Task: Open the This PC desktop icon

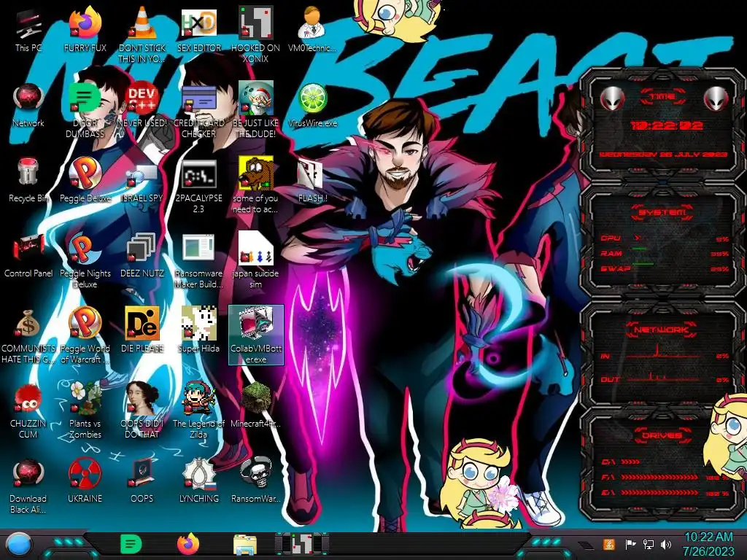Action: coord(28,31)
